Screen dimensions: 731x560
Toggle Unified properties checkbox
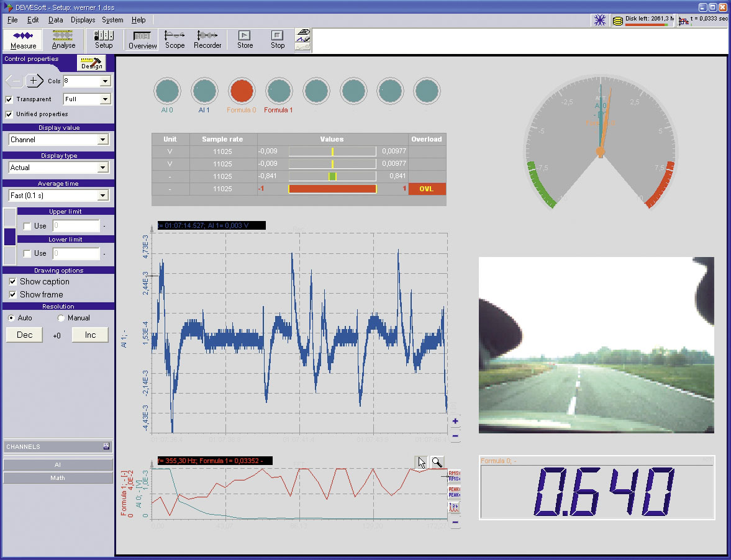tap(9, 114)
